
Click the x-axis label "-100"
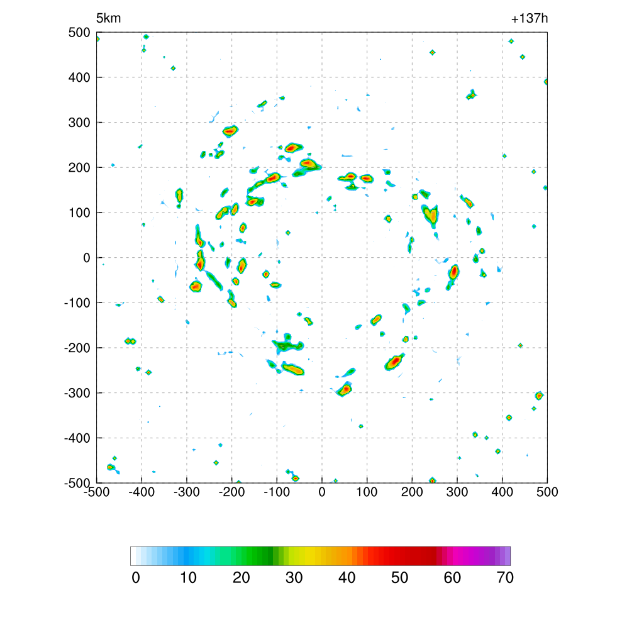pos(277,492)
